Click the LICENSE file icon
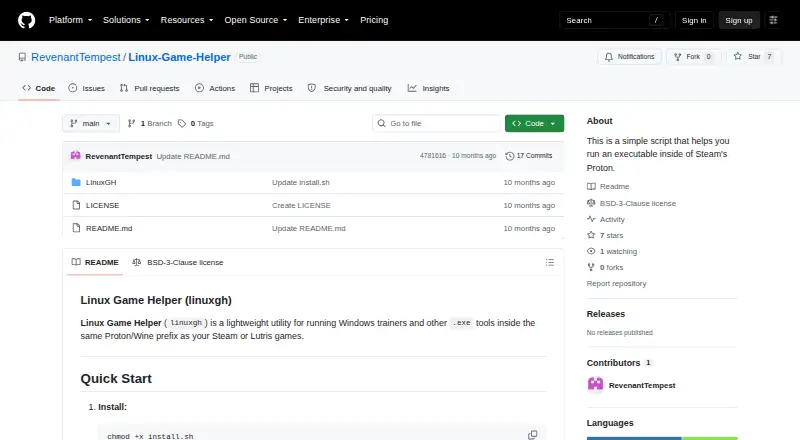The image size is (800, 440). [76, 205]
